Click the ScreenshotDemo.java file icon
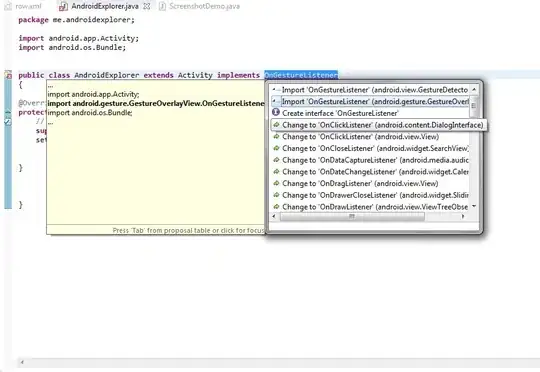Viewport: 540px width, 372px height. pos(163,6)
